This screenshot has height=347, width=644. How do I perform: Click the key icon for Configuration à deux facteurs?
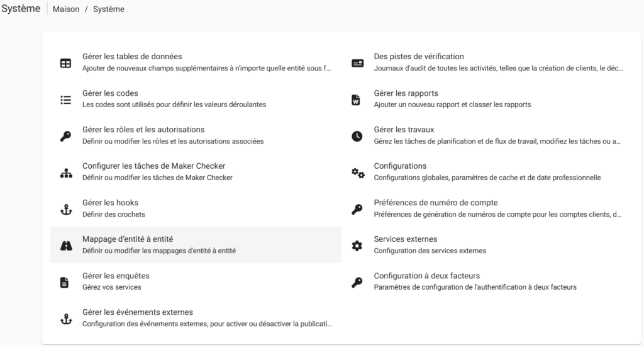click(357, 282)
